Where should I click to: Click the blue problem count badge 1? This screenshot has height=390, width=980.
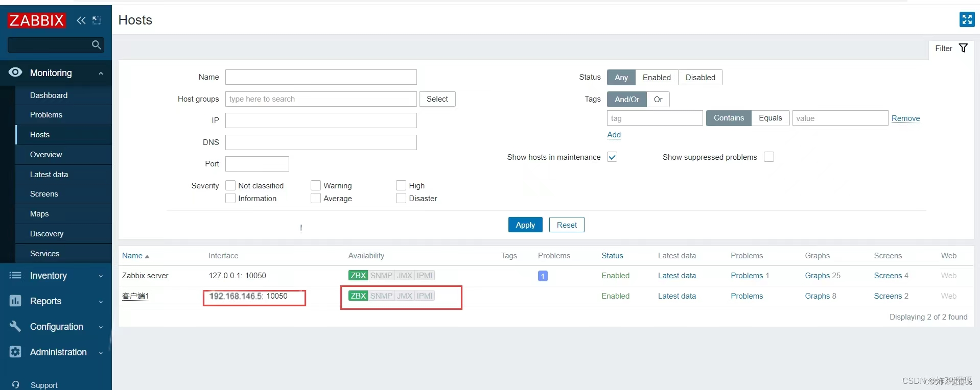point(543,276)
